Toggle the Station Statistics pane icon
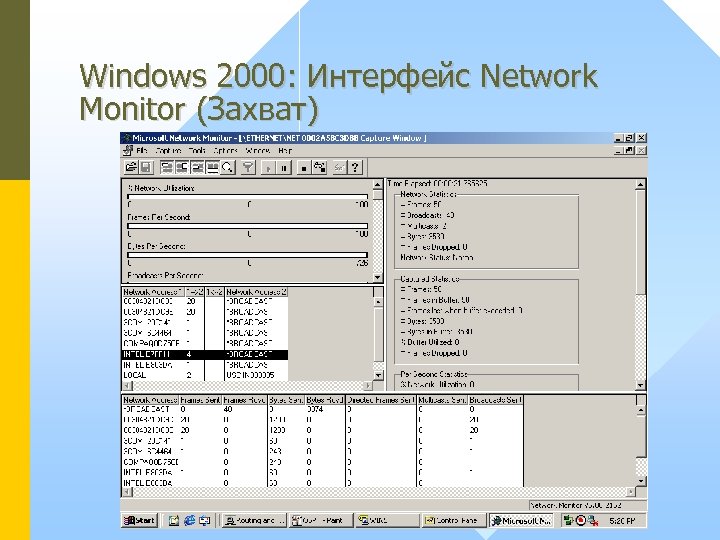The image size is (720, 540). click(213, 168)
